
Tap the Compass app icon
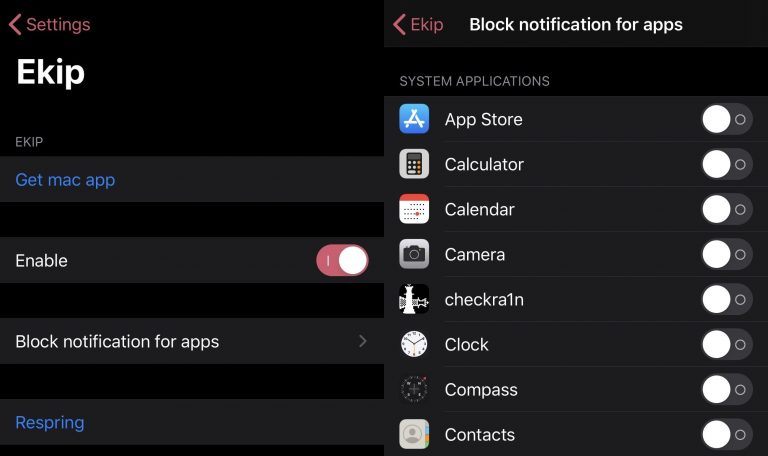pos(414,389)
